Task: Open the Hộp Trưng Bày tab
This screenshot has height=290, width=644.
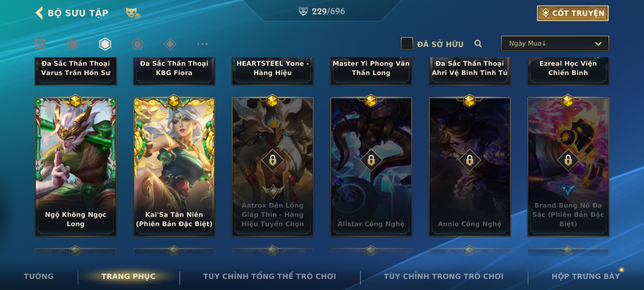Action: click(x=586, y=276)
